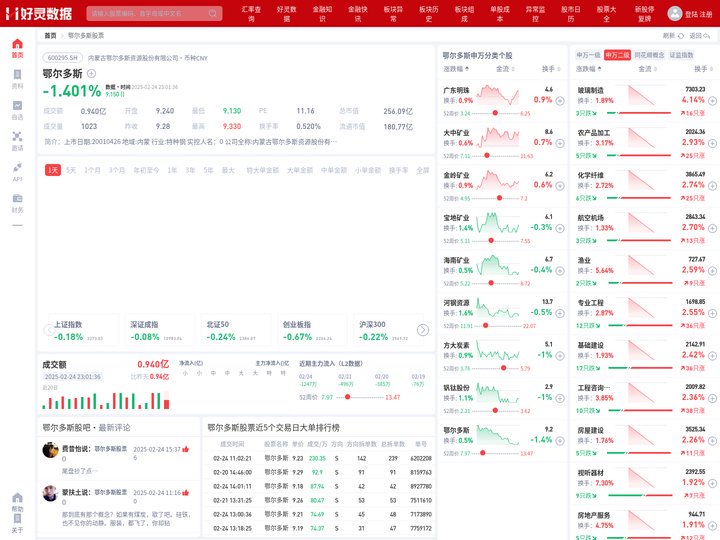
Task: Select the 年初至今 time range
Action: (x=146, y=170)
